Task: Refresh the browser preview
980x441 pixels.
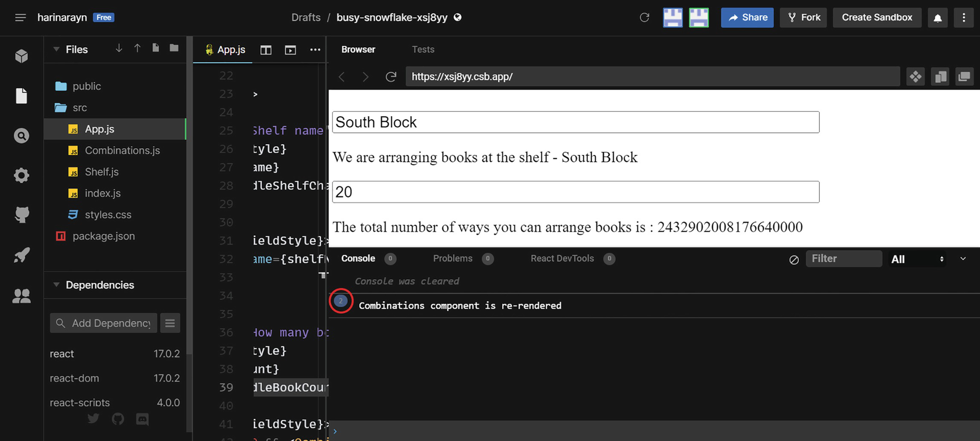Action: (391, 77)
